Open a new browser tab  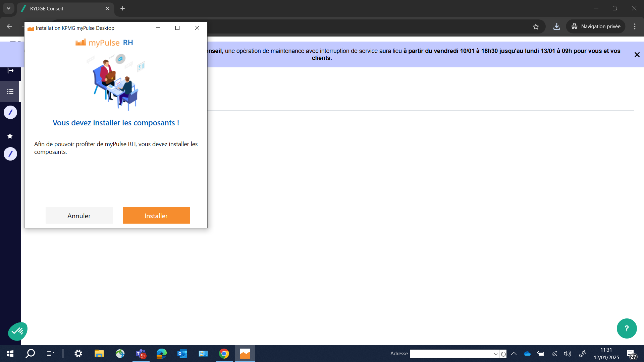(122, 8)
